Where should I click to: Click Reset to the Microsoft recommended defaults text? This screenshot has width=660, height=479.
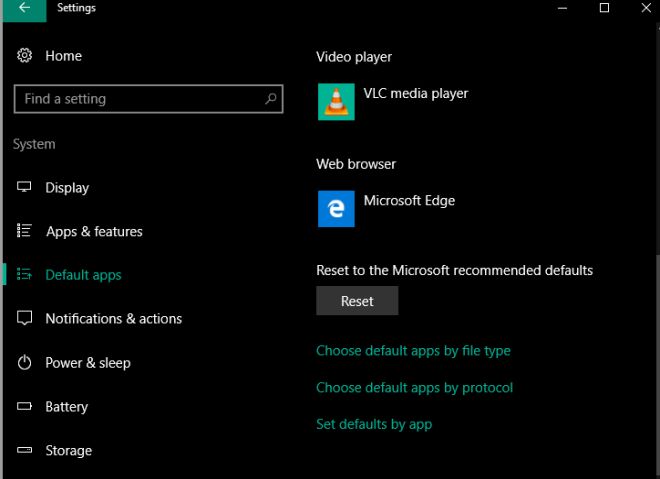click(x=455, y=270)
